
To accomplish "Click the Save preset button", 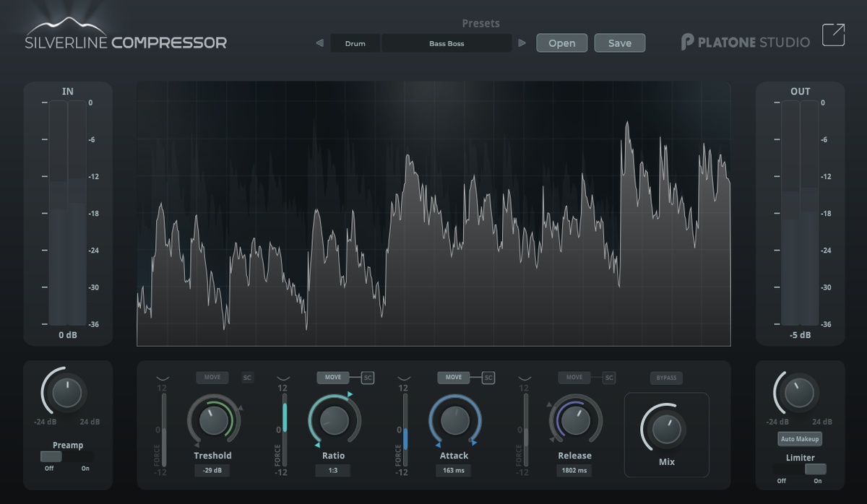I will click(x=620, y=43).
